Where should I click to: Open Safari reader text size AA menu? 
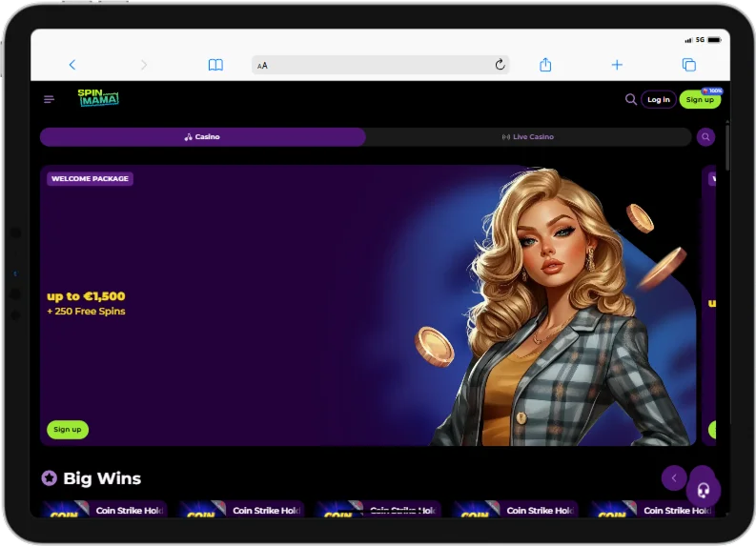coord(263,66)
